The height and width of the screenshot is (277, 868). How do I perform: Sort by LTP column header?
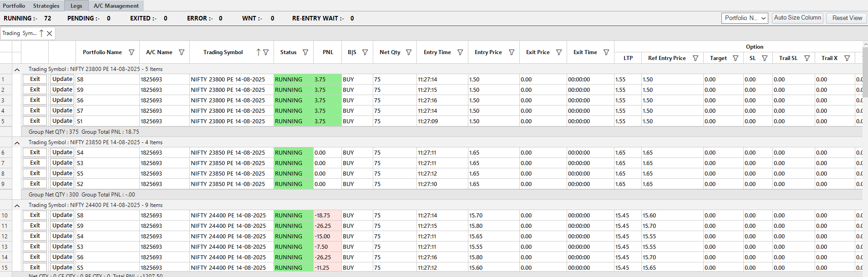628,58
